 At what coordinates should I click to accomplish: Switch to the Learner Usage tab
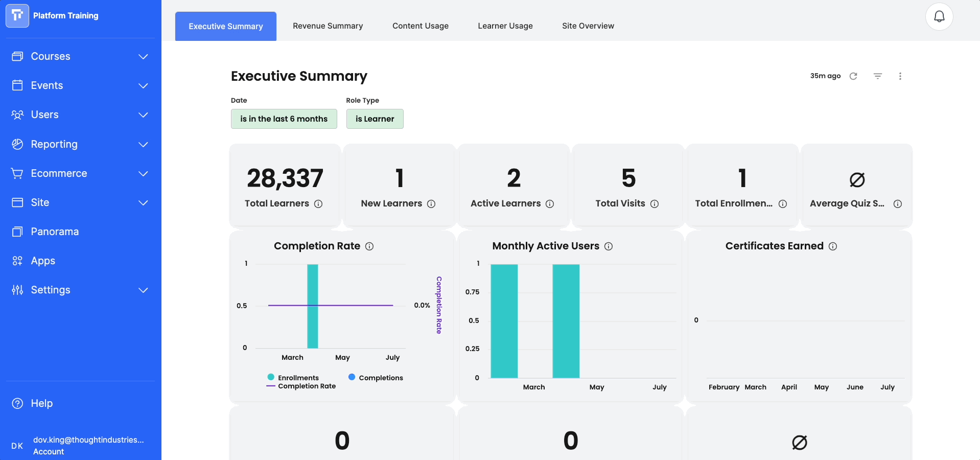pyautogui.click(x=505, y=26)
